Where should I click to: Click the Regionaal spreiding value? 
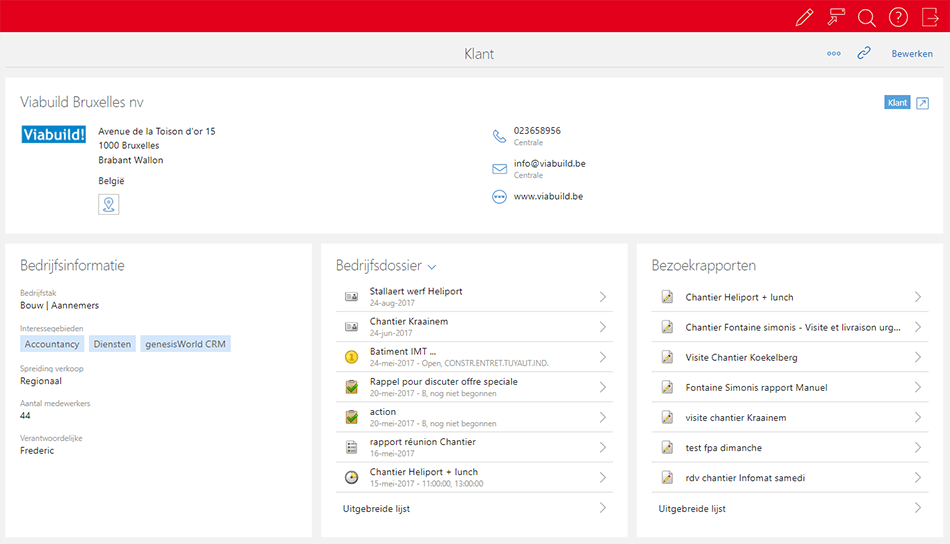[x=41, y=381]
